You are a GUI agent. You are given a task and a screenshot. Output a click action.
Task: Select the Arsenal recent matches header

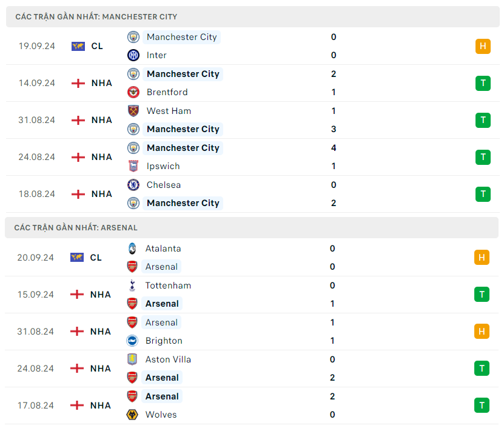click(76, 228)
